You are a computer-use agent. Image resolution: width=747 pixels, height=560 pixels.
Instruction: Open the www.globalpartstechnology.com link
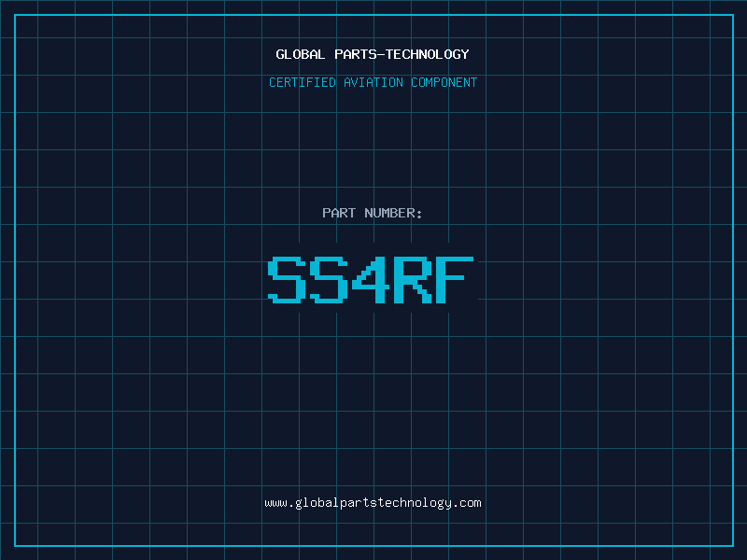[x=373, y=503]
